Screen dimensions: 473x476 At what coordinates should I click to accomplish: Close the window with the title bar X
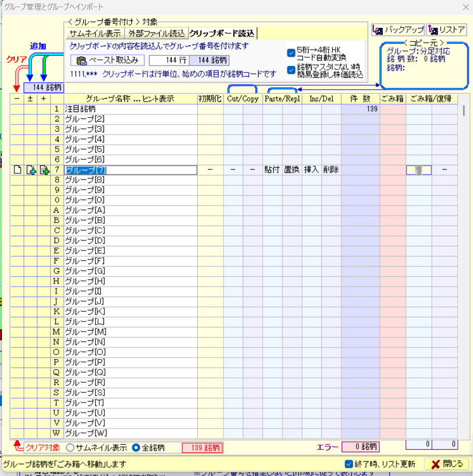tap(465, 7)
